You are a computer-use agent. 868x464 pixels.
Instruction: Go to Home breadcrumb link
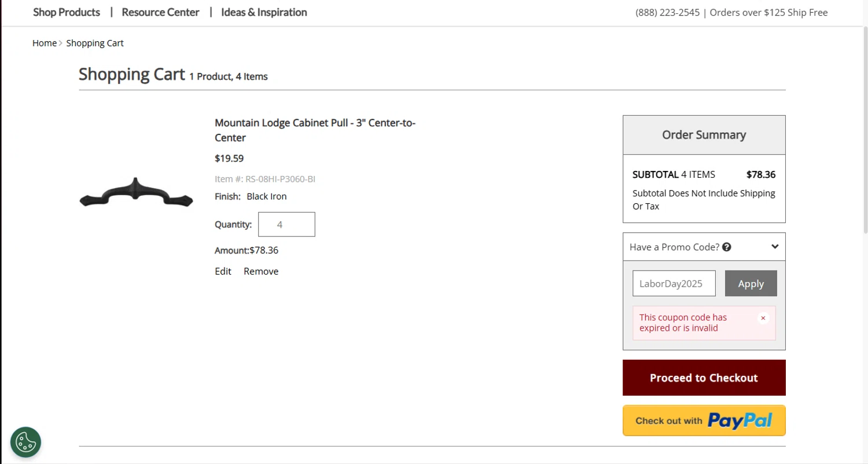coord(45,43)
